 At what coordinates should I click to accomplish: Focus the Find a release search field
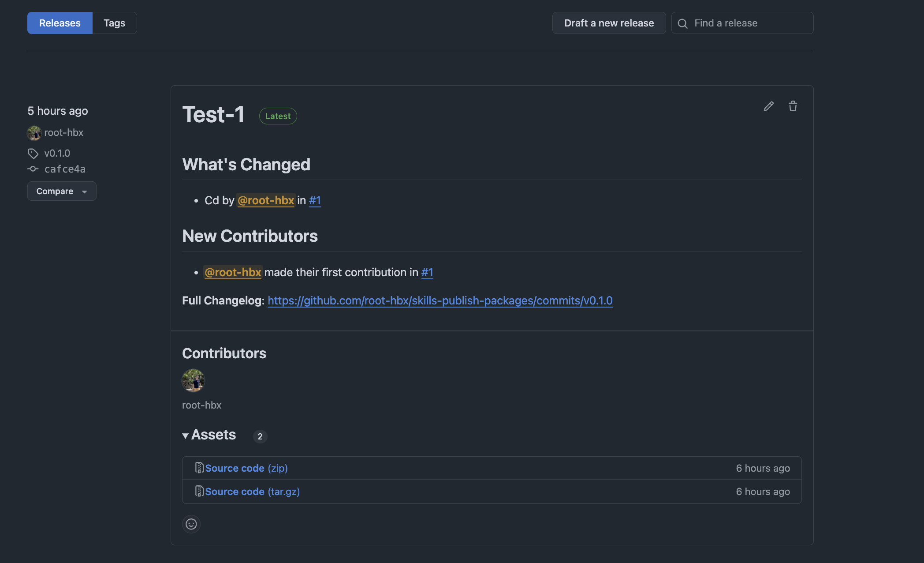click(x=749, y=23)
